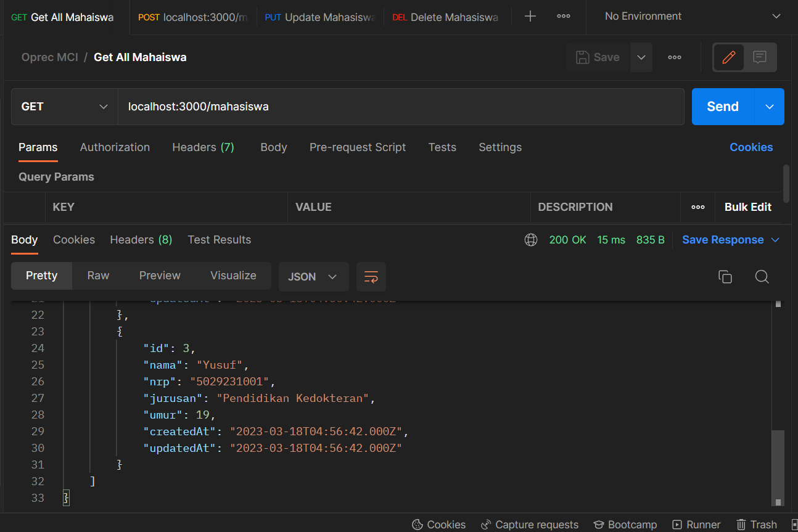
Task: Click the globe proxy icon near status bar
Action: pos(531,240)
